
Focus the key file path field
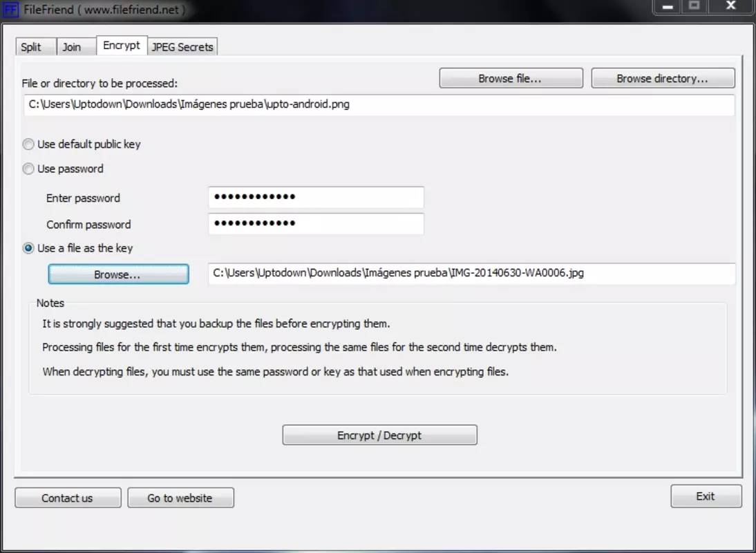471,273
